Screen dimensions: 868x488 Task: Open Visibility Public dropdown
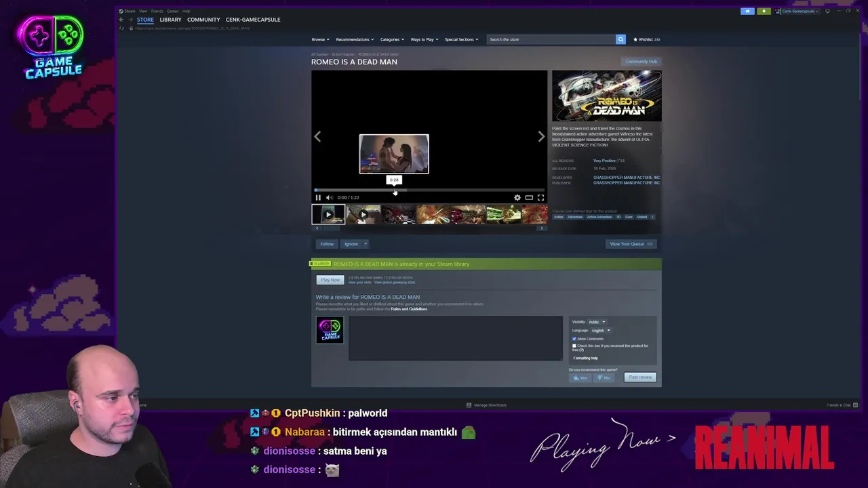click(597, 322)
